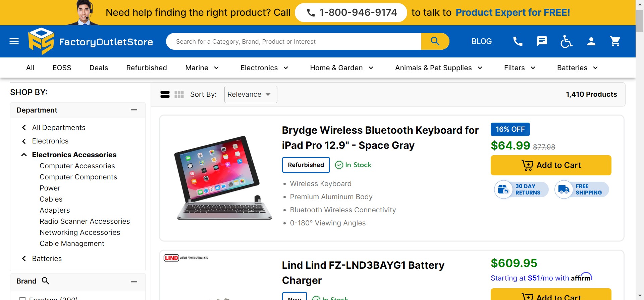Open the Refurbished menu item

click(x=147, y=68)
